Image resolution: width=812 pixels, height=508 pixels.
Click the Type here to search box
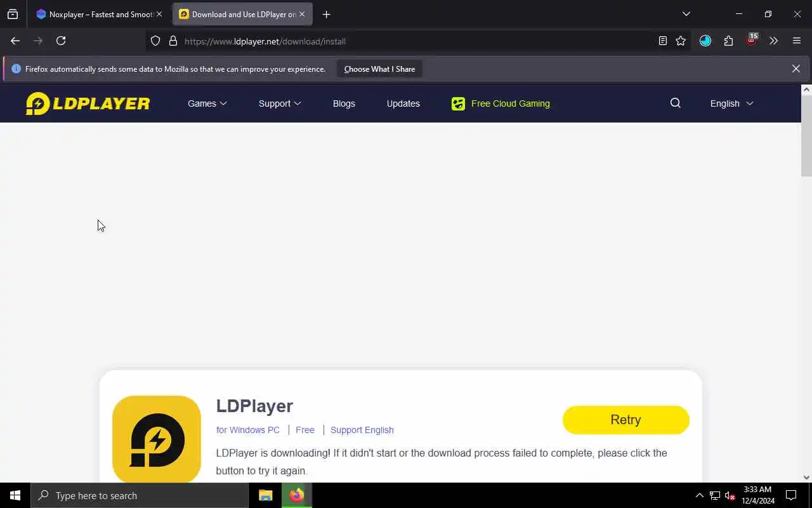tap(140, 495)
